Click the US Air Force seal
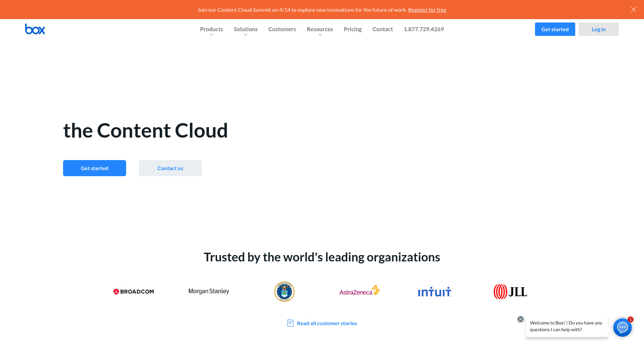Screen dimensions: 644x349 pyautogui.click(x=284, y=292)
